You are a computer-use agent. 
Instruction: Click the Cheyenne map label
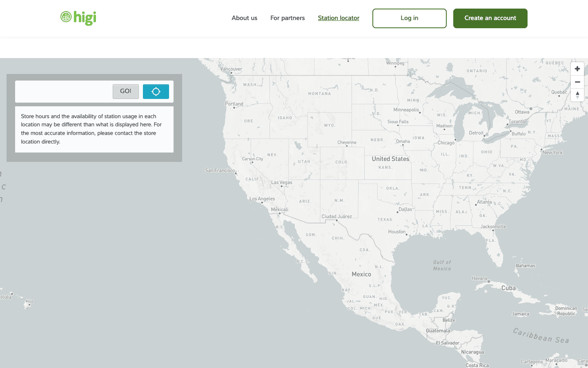pyautogui.click(x=347, y=143)
